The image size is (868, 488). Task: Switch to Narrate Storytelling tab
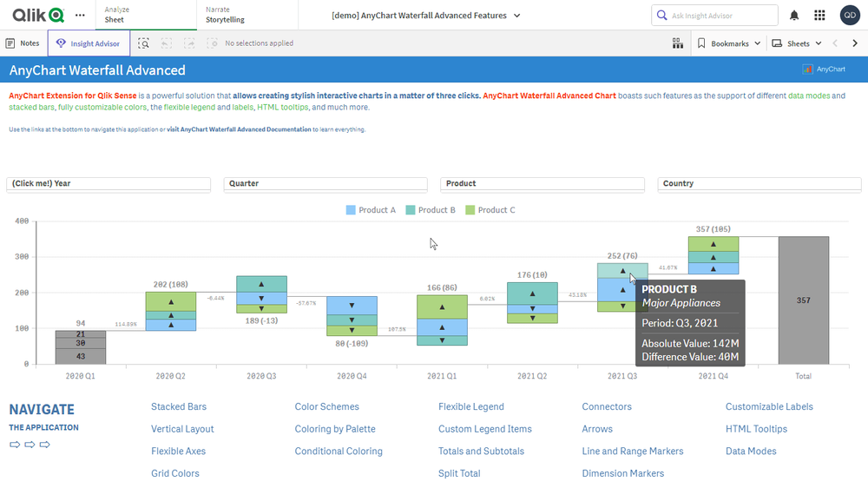225,15
